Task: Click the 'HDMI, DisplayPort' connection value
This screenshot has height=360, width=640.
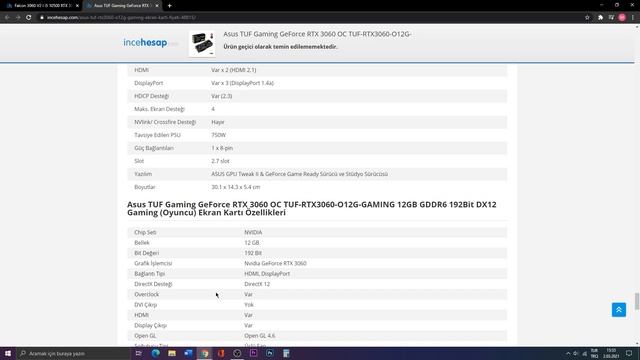Action: (x=267, y=273)
